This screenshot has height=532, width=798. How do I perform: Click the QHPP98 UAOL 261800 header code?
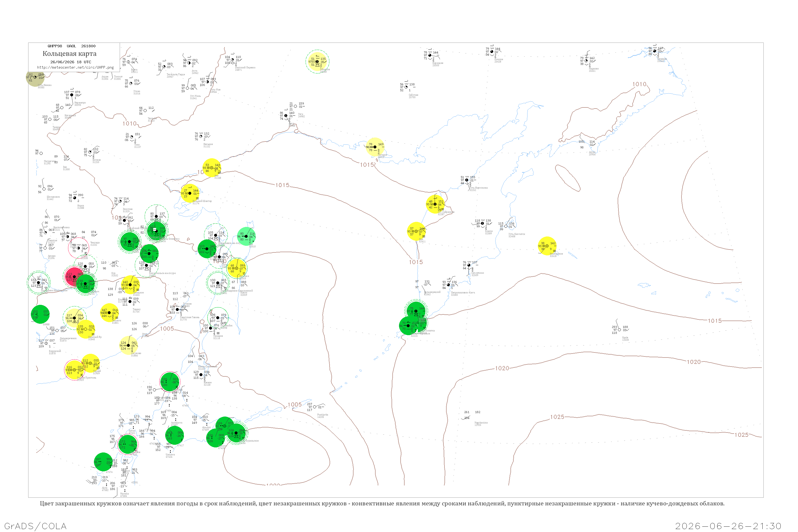[x=72, y=46]
